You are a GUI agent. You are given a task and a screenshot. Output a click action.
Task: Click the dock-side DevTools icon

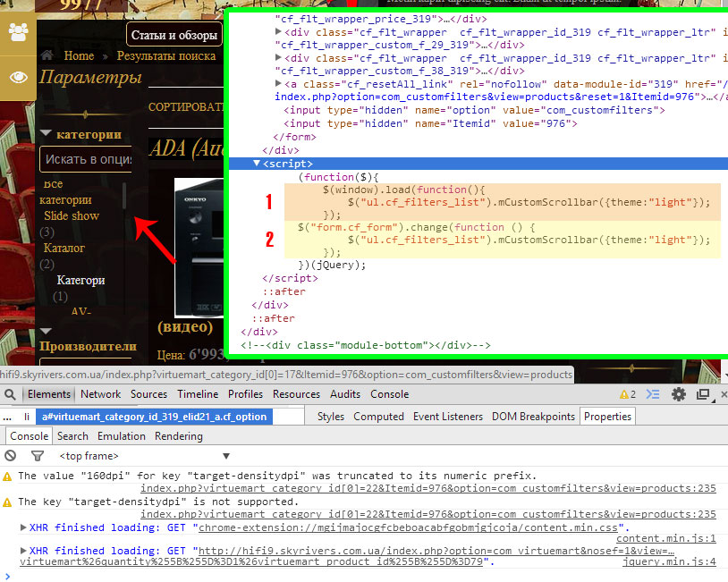click(x=702, y=394)
